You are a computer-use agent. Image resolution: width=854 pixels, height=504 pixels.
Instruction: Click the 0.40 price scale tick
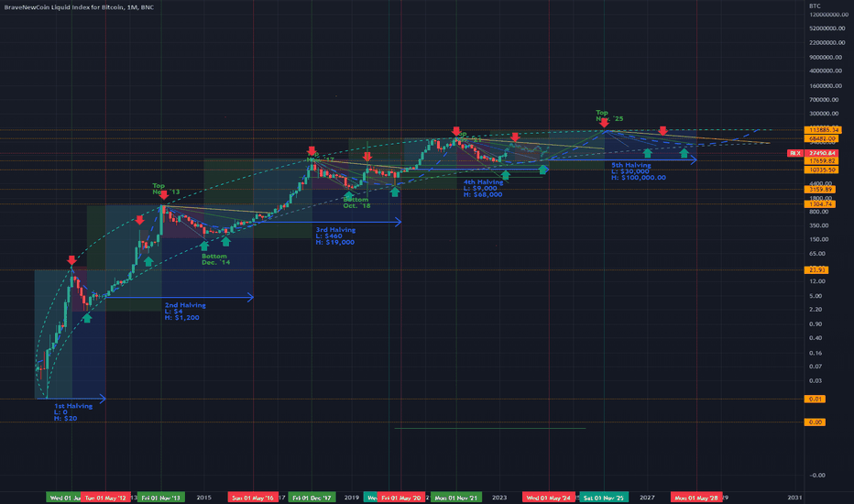coord(816,338)
